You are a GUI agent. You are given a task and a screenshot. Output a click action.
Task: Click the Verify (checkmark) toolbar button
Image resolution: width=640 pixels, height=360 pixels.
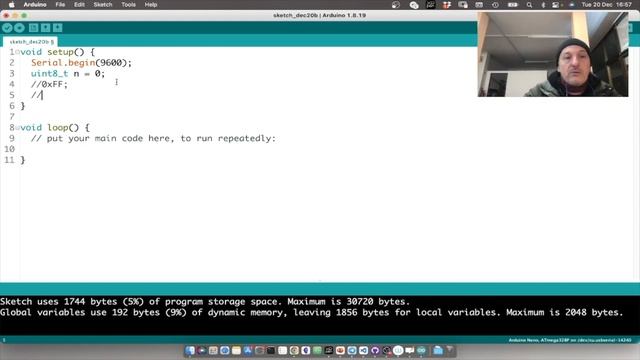click(x=7, y=28)
